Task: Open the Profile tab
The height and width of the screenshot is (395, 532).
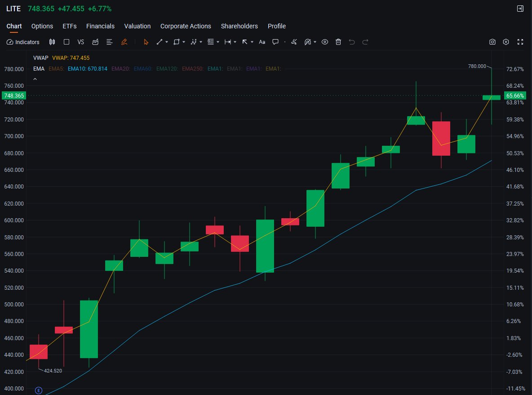Action: [276, 26]
